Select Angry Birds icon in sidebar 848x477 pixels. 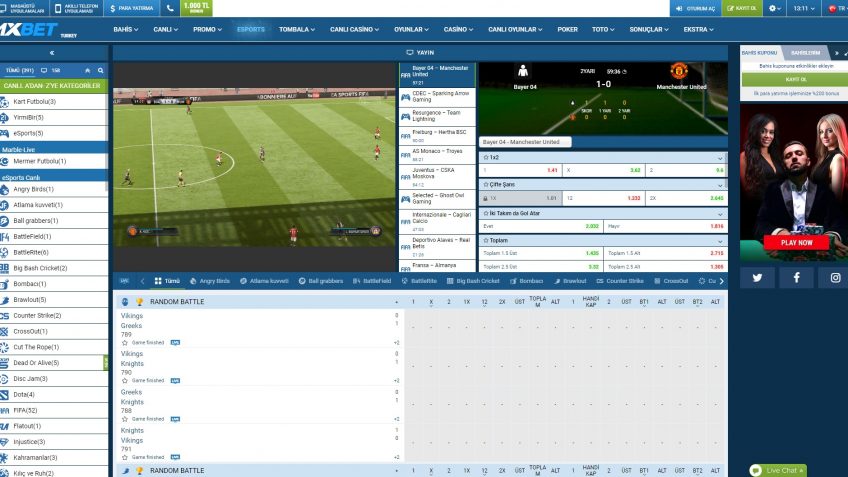click(4, 189)
